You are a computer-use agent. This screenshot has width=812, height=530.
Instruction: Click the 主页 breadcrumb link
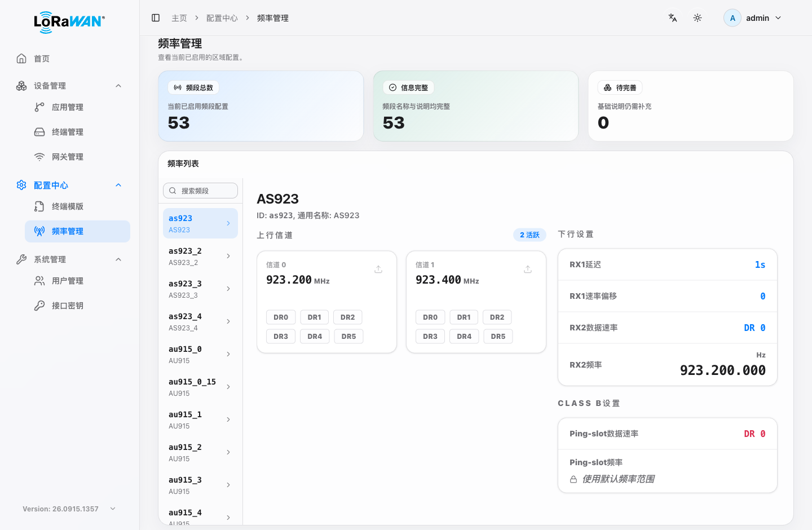(x=179, y=18)
